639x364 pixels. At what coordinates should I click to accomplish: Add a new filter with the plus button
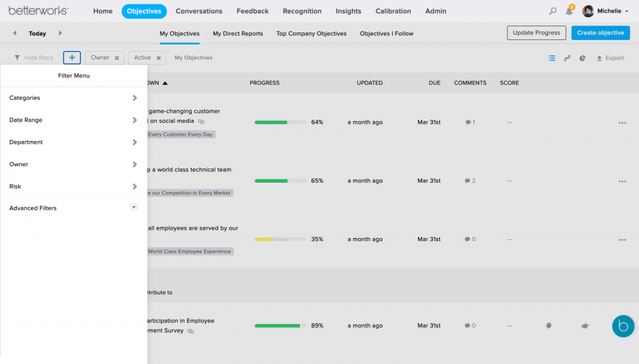(71, 57)
